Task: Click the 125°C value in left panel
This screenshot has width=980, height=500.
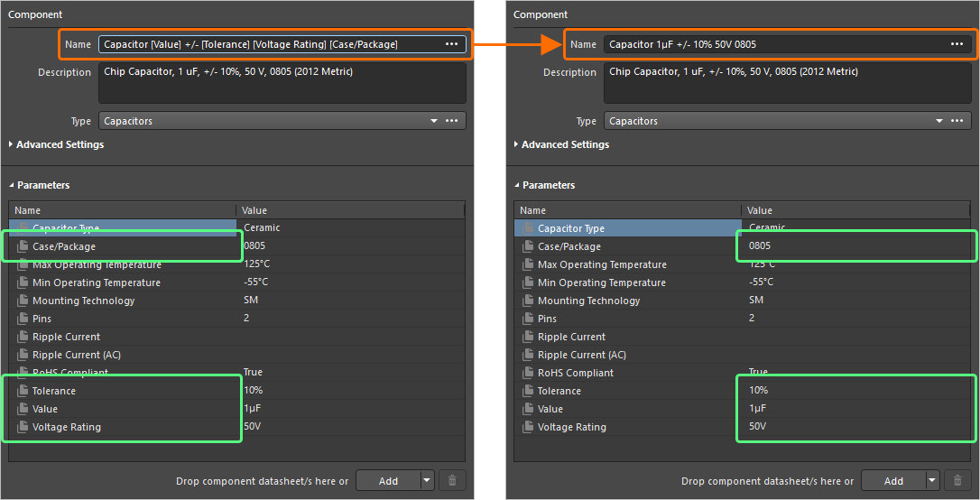Action: (256, 264)
